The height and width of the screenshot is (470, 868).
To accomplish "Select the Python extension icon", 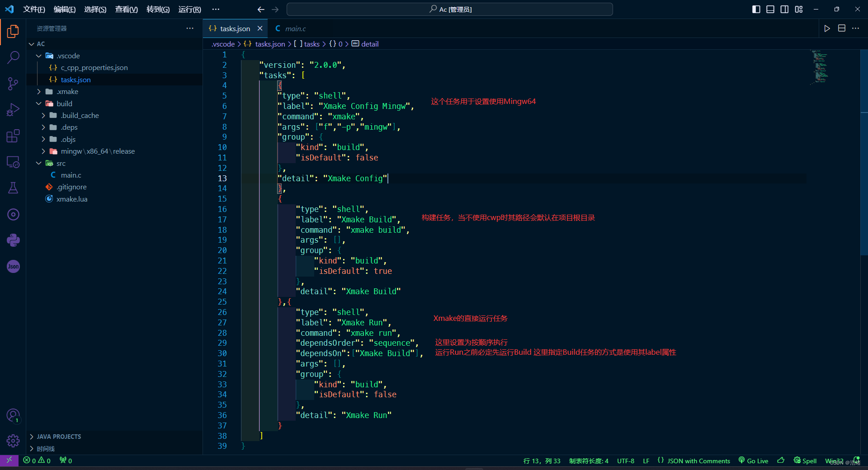I will pos(13,240).
